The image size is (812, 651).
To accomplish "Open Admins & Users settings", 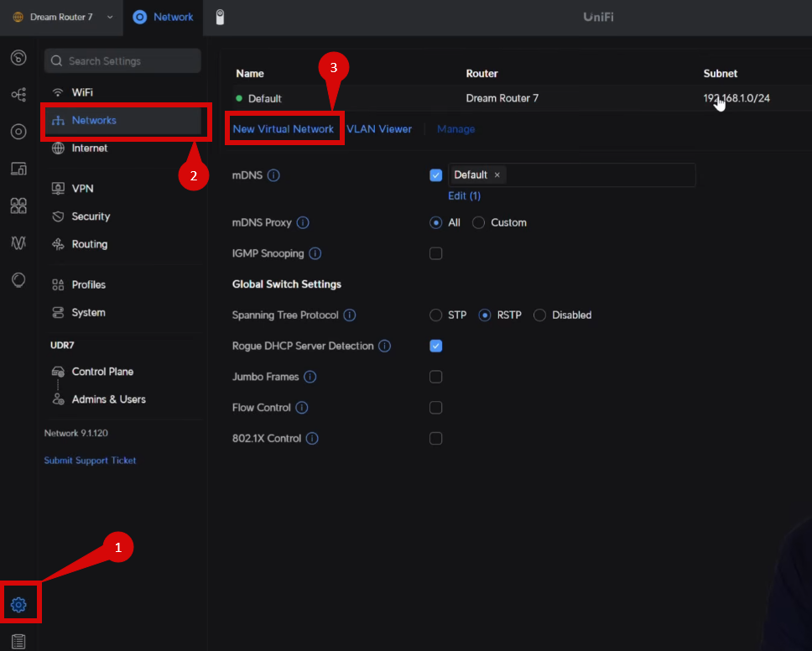I will [122, 400].
